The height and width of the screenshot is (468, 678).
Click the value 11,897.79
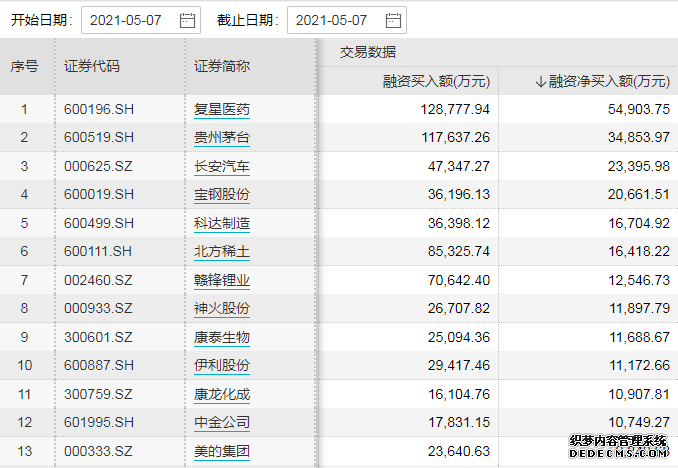click(640, 308)
